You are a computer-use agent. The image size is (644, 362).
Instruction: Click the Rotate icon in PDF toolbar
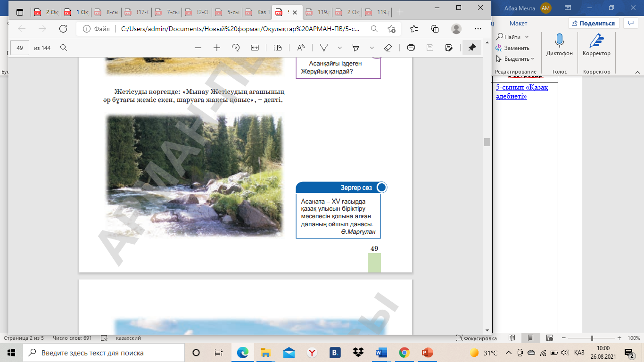click(x=236, y=48)
